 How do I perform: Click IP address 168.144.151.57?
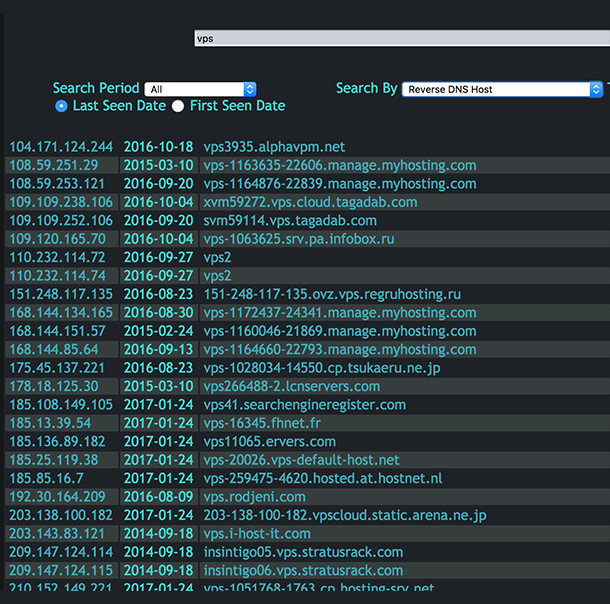pos(58,331)
